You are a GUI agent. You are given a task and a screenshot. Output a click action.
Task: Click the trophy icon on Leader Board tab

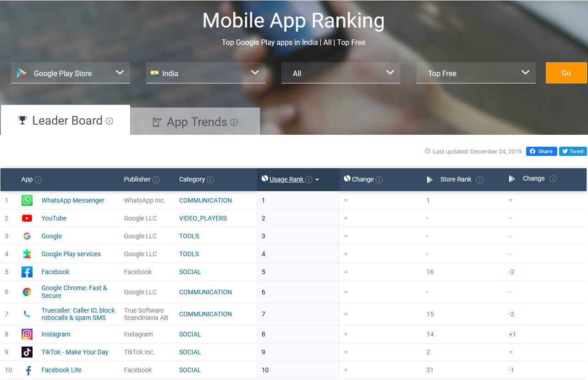tap(22, 121)
